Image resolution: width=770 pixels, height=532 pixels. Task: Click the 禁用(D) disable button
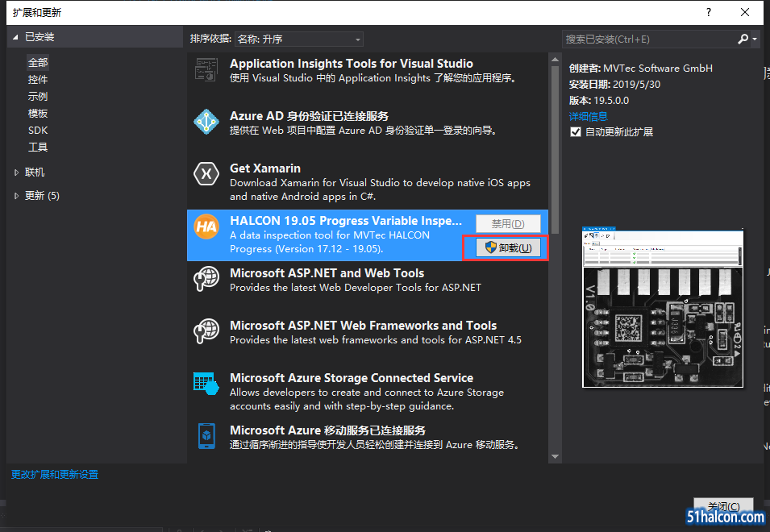[508, 224]
